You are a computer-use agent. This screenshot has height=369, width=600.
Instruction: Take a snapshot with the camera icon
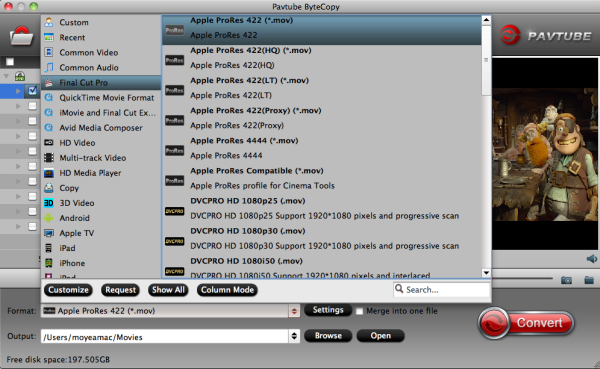566,280
